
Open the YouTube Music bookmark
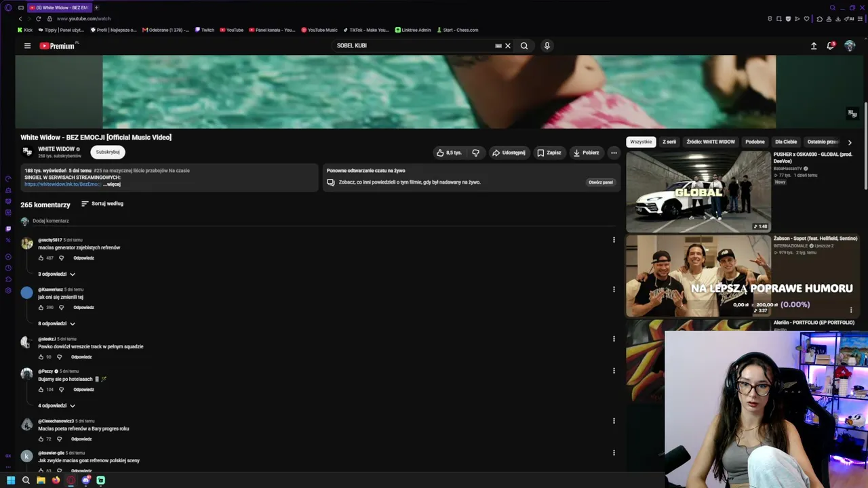[319, 30]
